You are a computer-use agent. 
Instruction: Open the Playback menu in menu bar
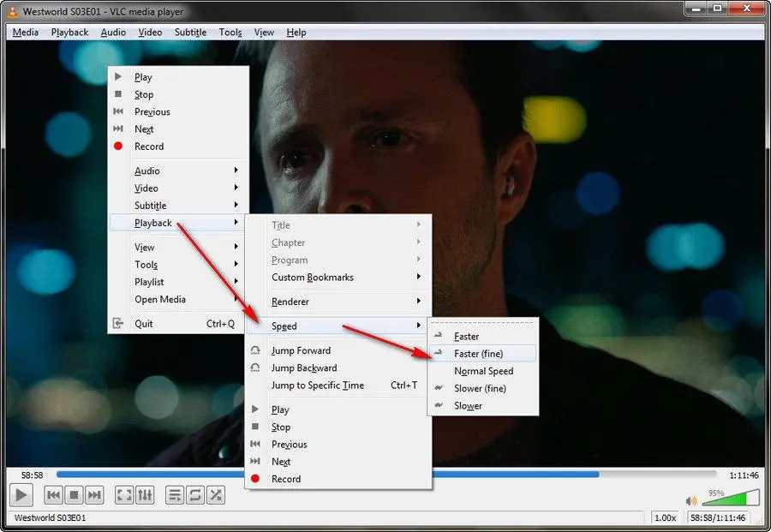click(70, 33)
